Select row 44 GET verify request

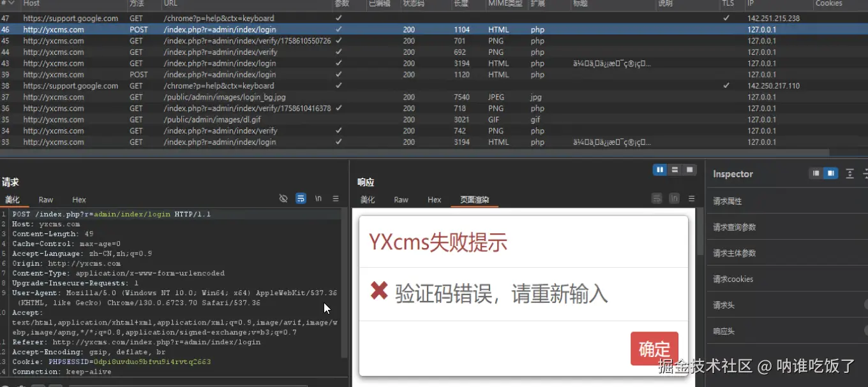(434, 52)
